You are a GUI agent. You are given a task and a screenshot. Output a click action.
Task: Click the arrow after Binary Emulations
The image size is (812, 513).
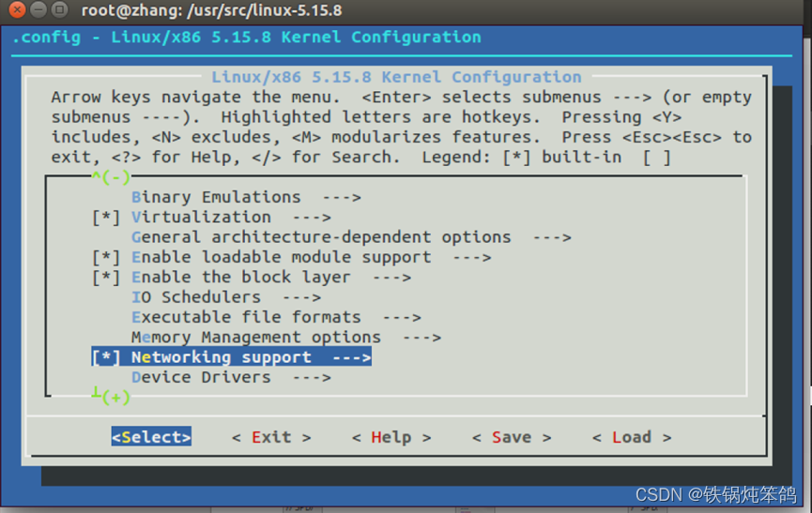click(x=342, y=198)
